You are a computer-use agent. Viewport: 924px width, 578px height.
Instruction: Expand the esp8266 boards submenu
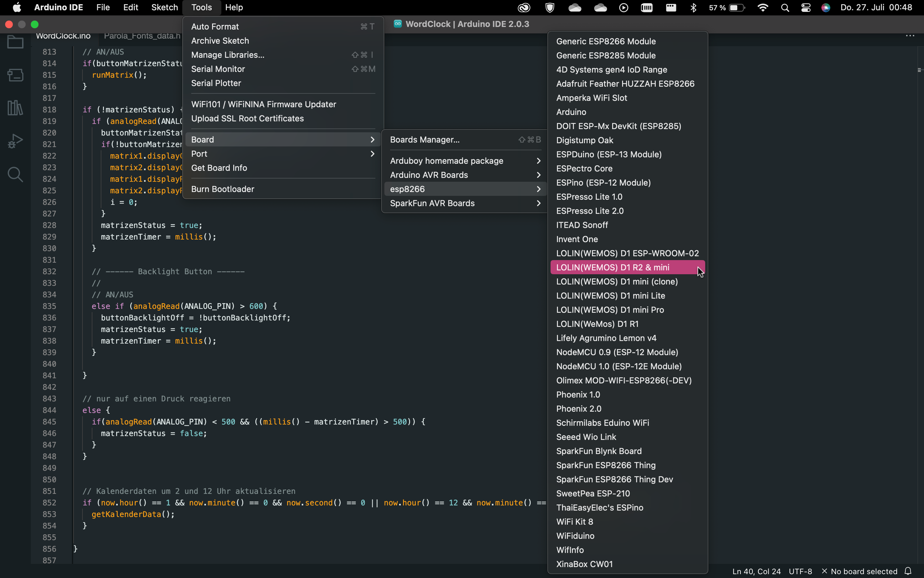[465, 189]
